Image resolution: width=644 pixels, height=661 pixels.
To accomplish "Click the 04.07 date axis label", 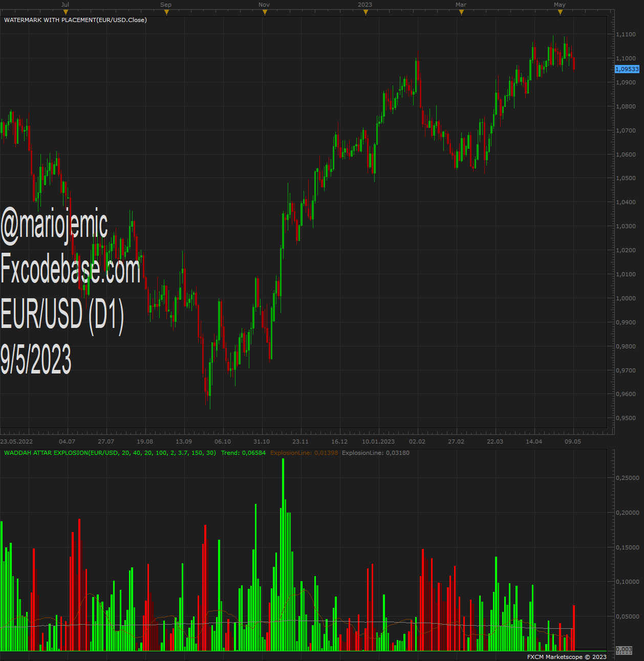I will pos(67,442).
